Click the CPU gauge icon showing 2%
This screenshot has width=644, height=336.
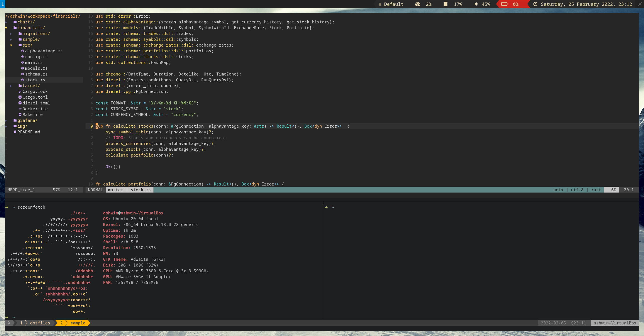point(418,4)
